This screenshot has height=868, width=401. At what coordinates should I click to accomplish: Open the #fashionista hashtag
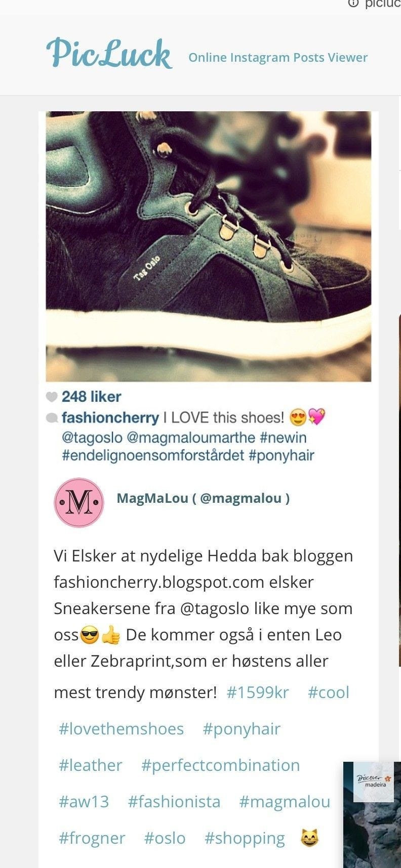coord(174,801)
